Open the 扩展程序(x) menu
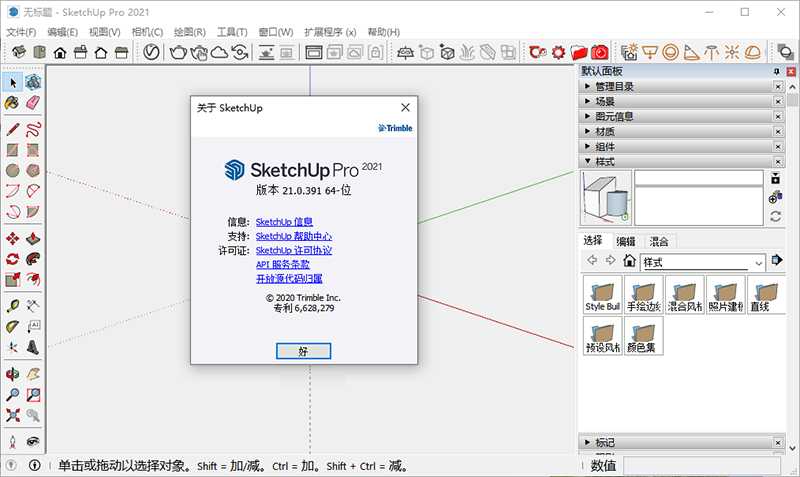 (x=330, y=32)
